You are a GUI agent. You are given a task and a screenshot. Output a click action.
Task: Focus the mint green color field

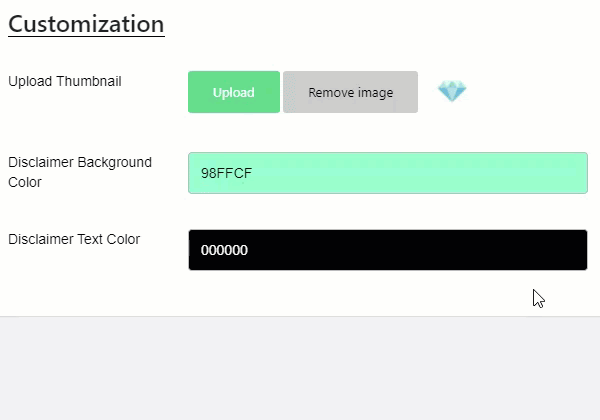click(x=388, y=173)
